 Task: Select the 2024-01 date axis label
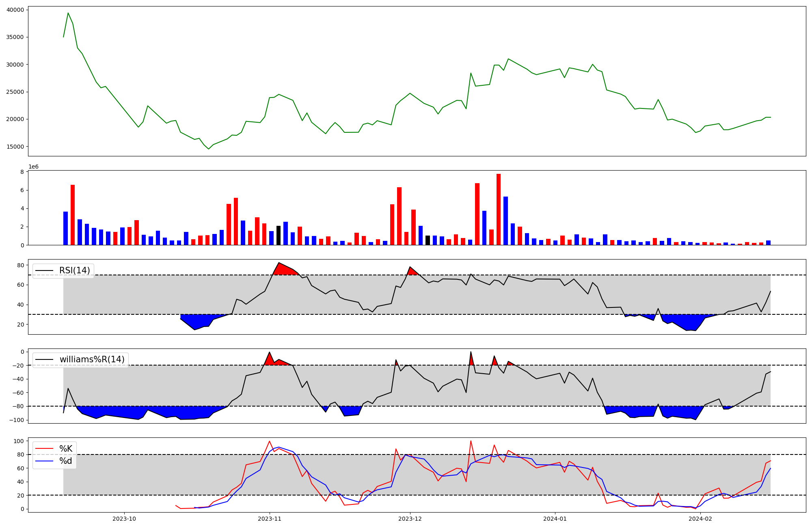point(555,519)
